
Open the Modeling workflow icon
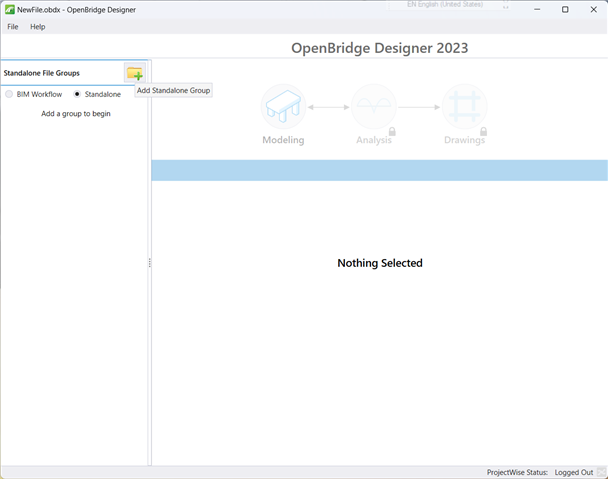283,107
